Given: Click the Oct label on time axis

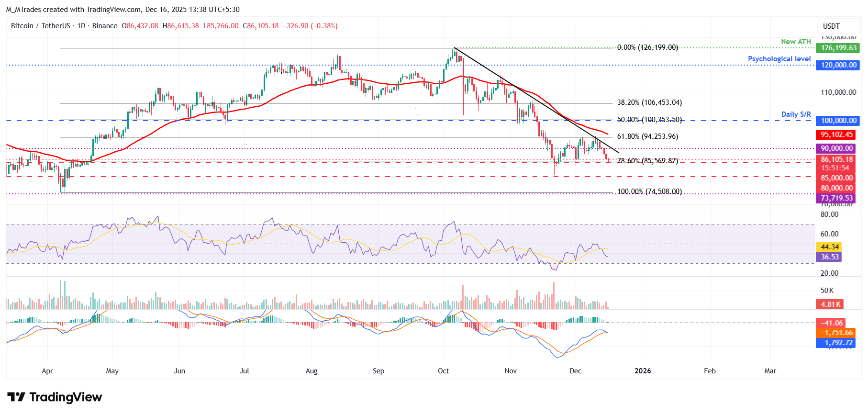Looking at the screenshot, I should pyautogui.click(x=443, y=371).
